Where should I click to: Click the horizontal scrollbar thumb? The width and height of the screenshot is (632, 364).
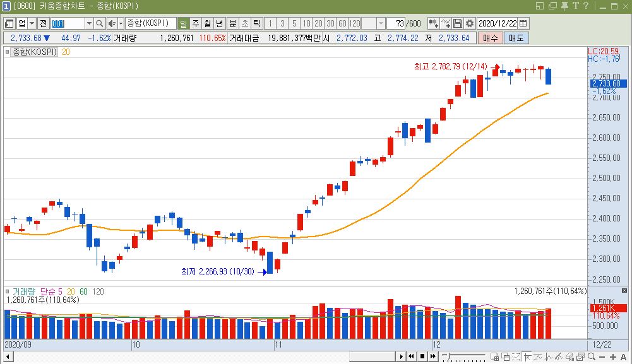click(372, 357)
